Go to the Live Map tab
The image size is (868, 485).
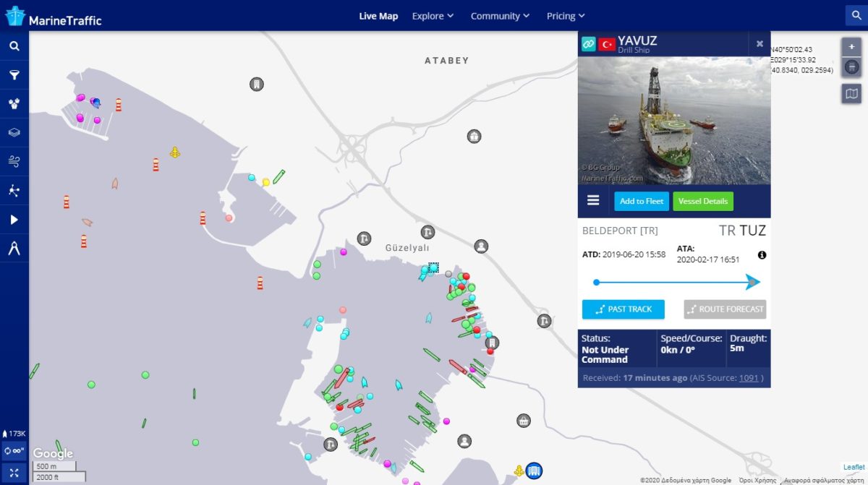(378, 16)
